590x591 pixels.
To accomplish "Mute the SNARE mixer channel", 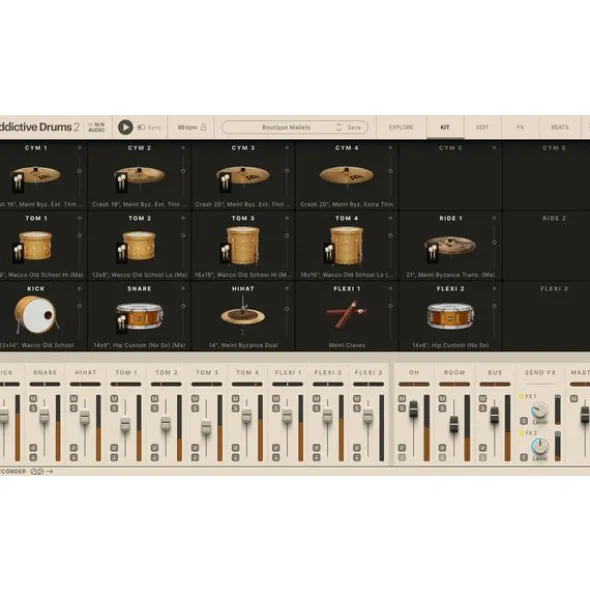I will point(33,398).
